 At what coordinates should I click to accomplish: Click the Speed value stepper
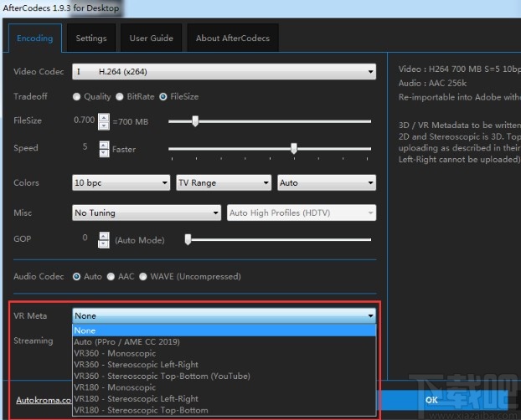tap(104, 149)
